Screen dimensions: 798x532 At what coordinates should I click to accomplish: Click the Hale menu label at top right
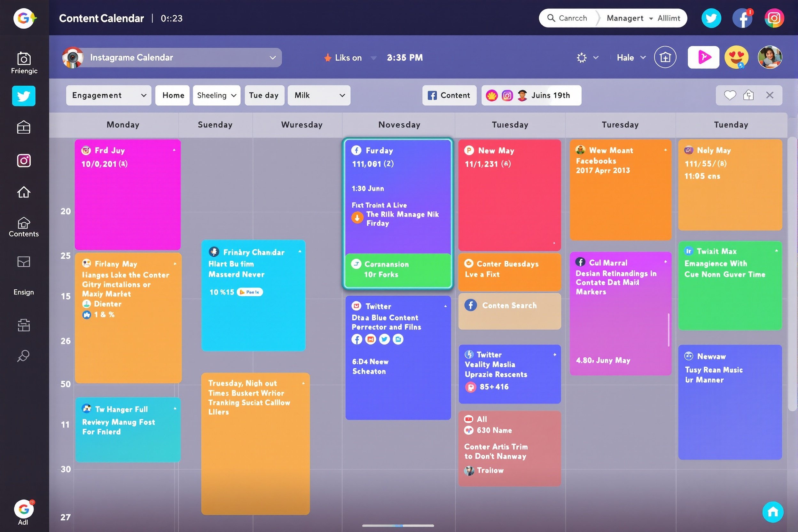coord(625,57)
